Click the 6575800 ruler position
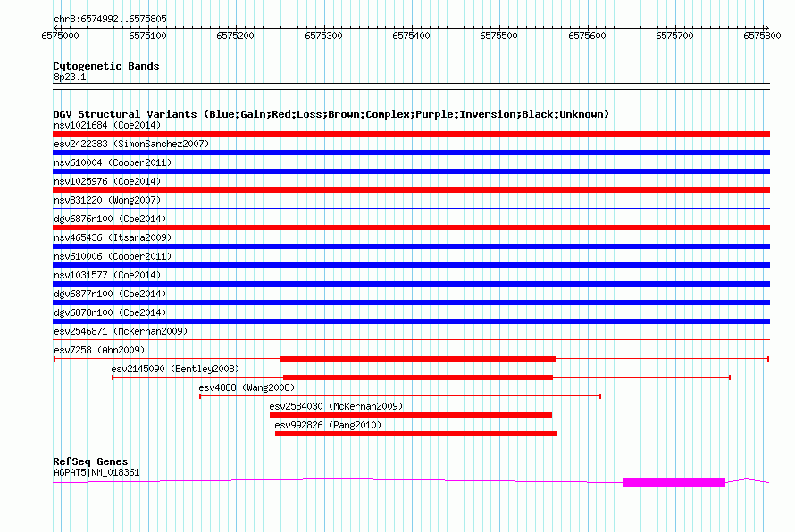The height and width of the screenshot is (532, 795). point(763,36)
